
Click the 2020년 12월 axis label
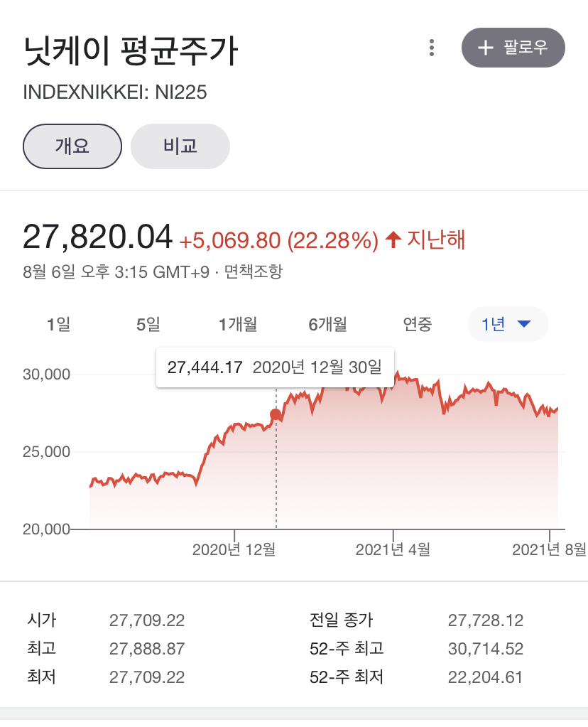pos(234,549)
